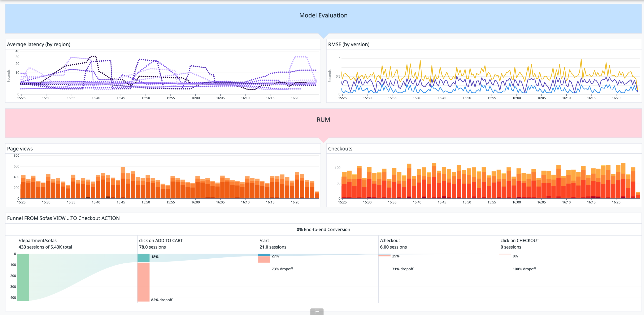
Task: Select the /cart funnel step label
Action: 264,240
